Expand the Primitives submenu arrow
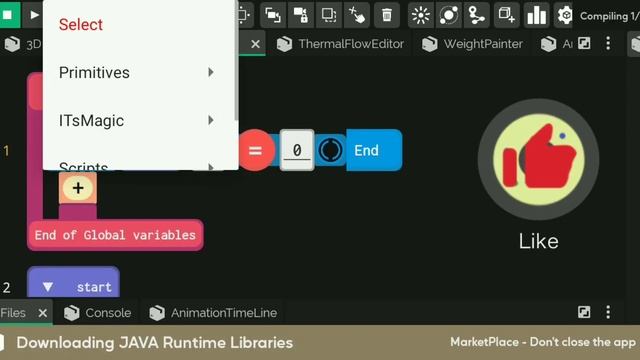 tap(211, 72)
